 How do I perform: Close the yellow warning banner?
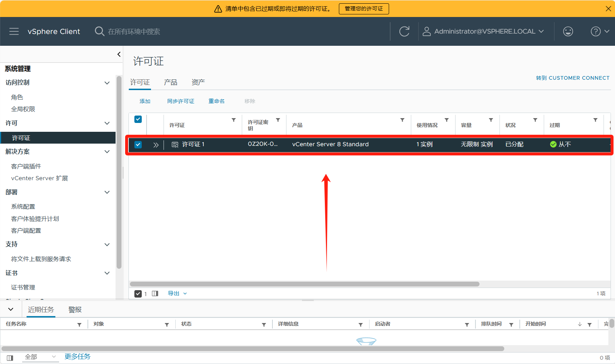608,8
